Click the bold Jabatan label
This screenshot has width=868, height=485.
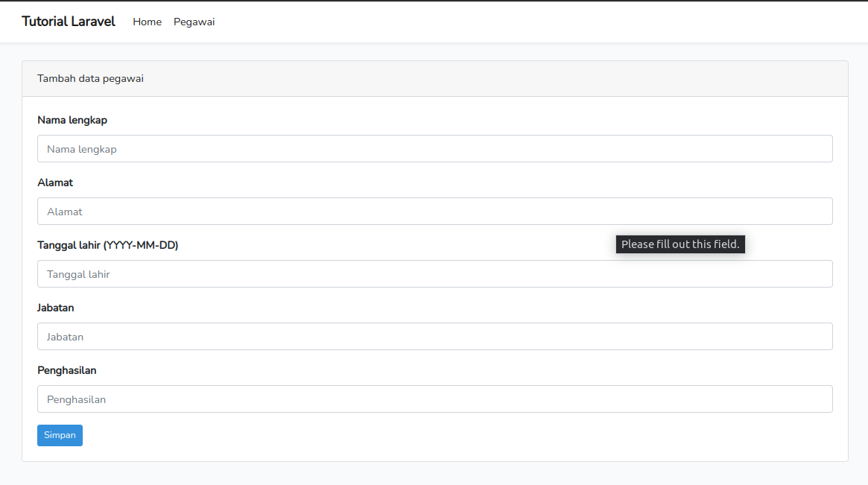point(56,308)
